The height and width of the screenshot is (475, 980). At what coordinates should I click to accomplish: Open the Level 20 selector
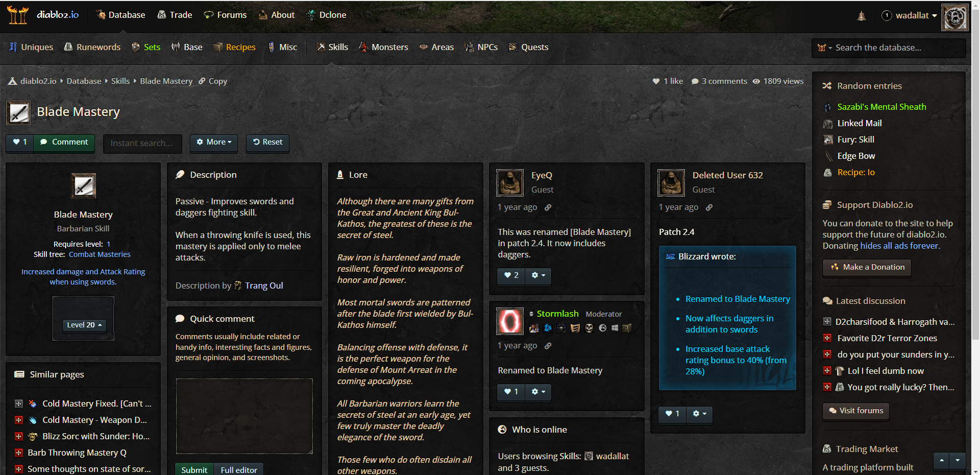click(x=84, y=325)
